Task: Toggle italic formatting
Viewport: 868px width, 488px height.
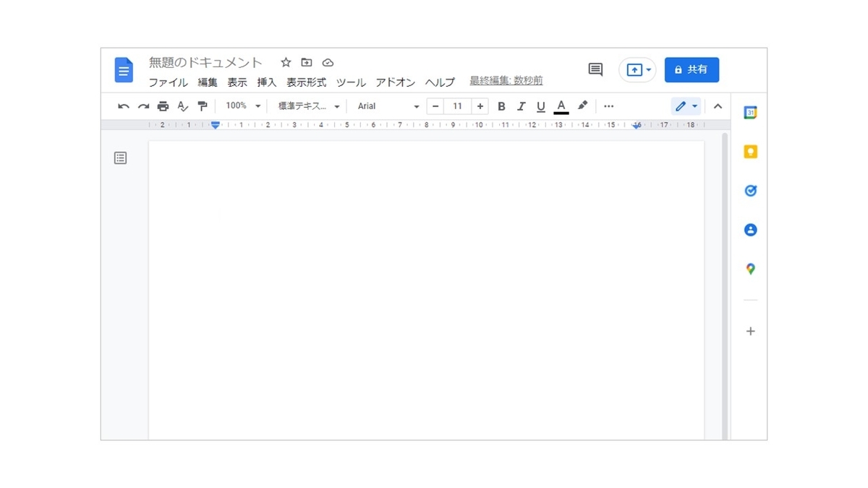Action: [x=521, y=106]
